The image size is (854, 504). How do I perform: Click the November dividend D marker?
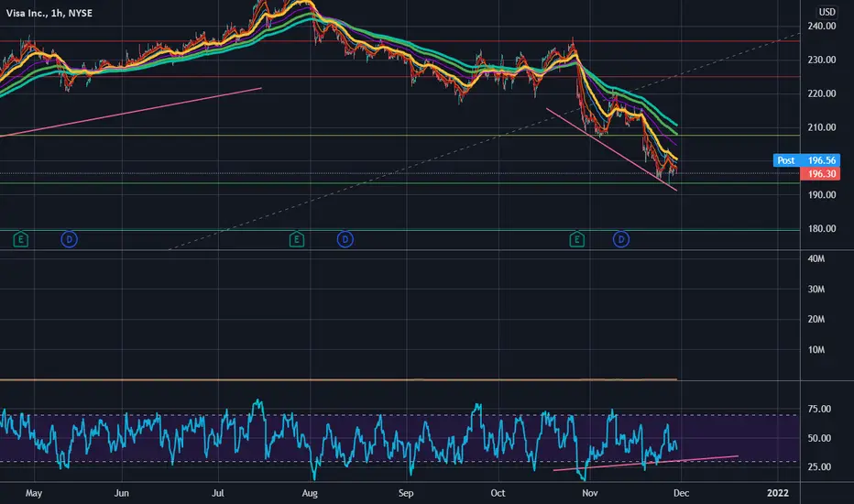point(621,239)
